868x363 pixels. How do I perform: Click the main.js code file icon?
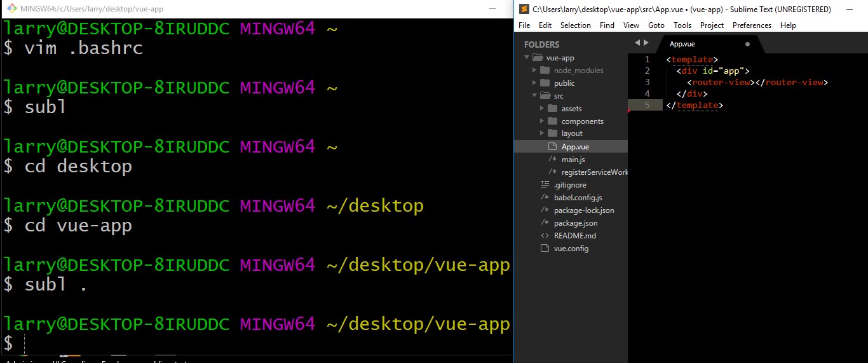tap(552, 159)
